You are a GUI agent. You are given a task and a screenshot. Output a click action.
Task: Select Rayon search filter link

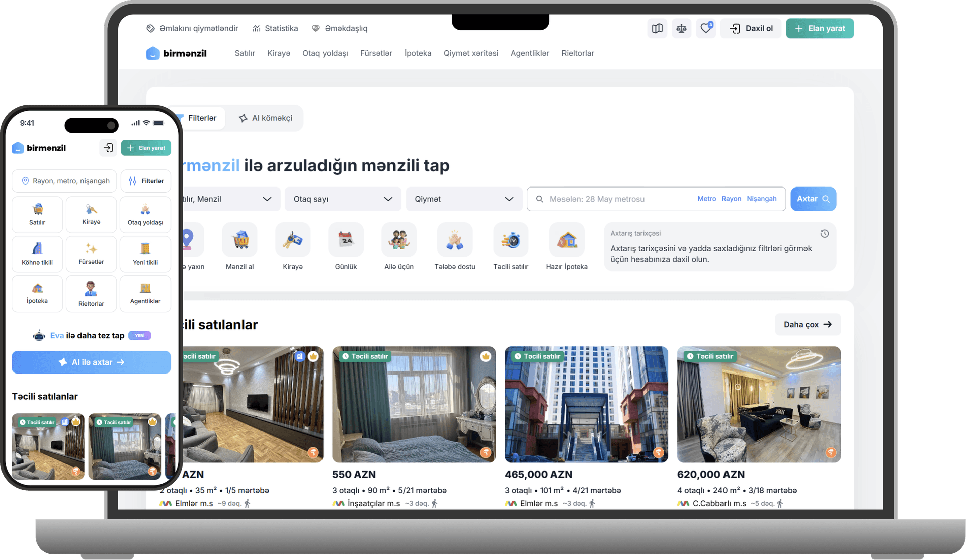click(732, 199)
